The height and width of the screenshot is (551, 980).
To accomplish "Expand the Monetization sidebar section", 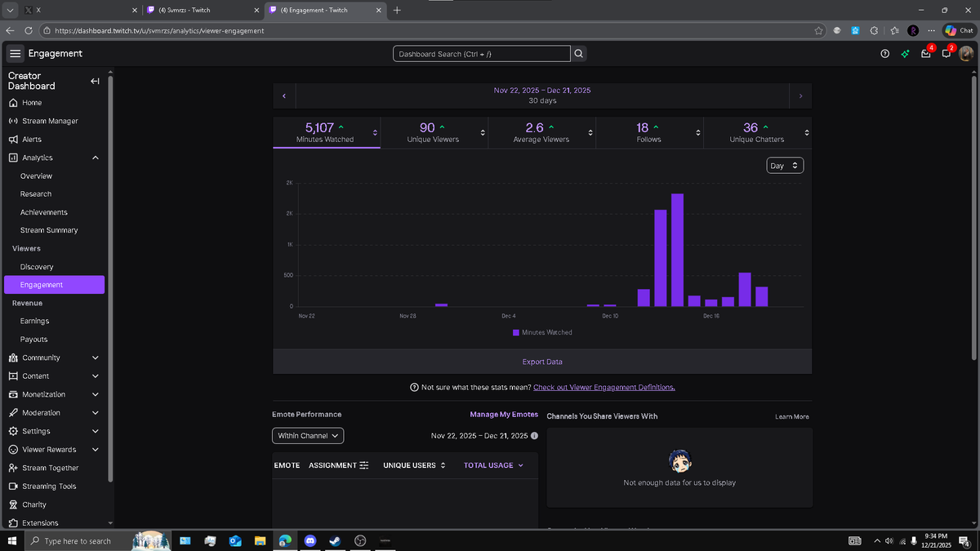I will (x=96, y=394).
